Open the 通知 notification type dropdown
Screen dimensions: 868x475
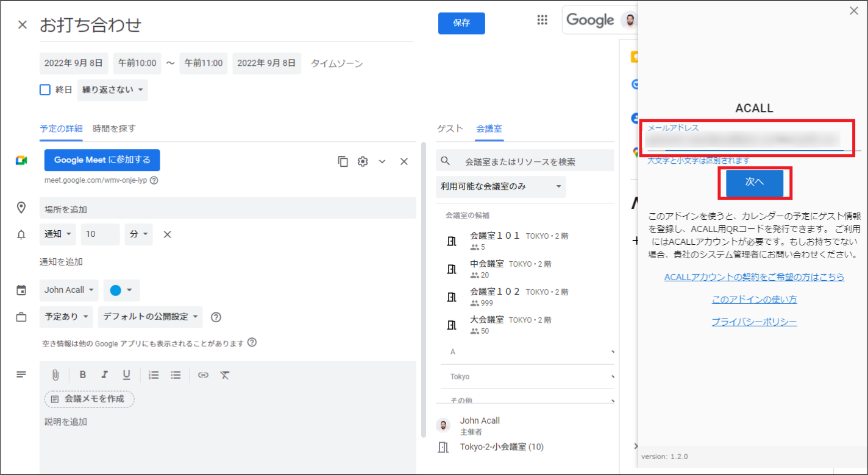coord(58,234)
